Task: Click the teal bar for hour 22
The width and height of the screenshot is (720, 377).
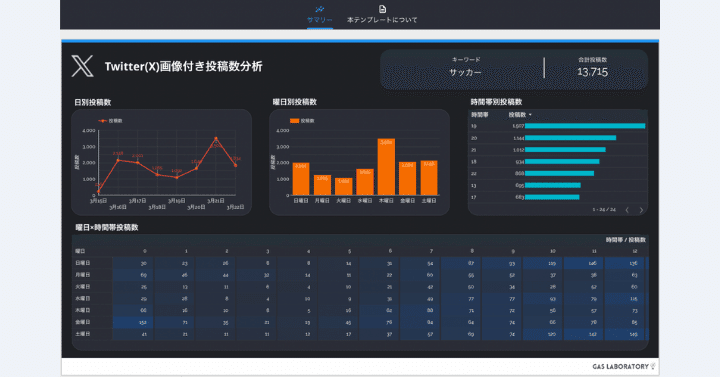Action: tap(559, 174)
